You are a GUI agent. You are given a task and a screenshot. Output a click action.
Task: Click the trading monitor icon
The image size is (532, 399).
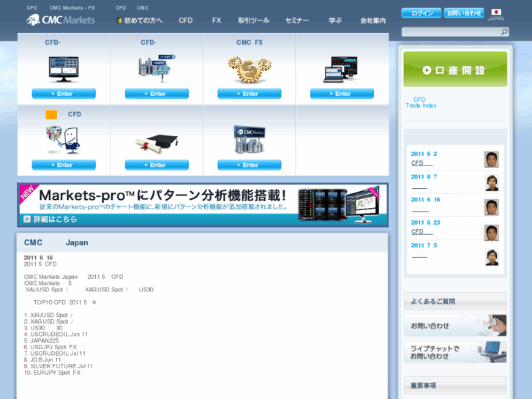64,70
